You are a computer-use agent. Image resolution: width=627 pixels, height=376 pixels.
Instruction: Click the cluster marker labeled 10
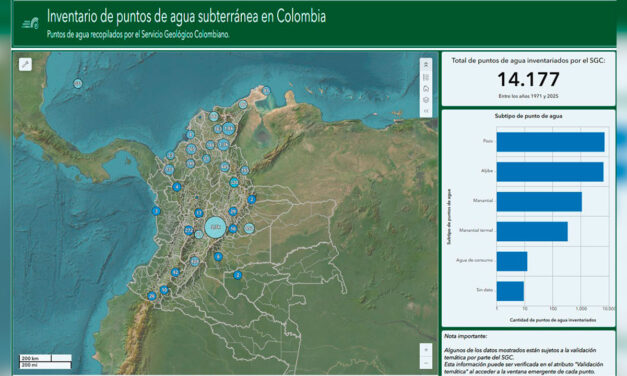[164, 290]
